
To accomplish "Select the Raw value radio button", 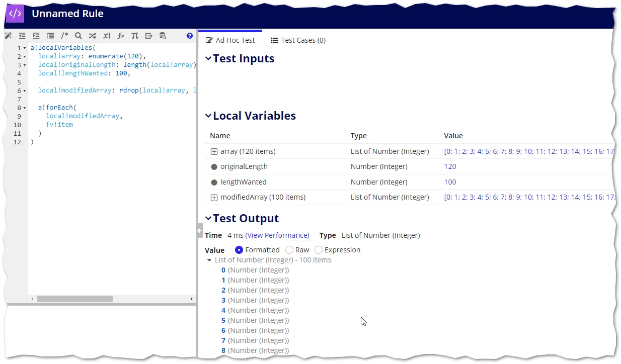I will 289,250.
